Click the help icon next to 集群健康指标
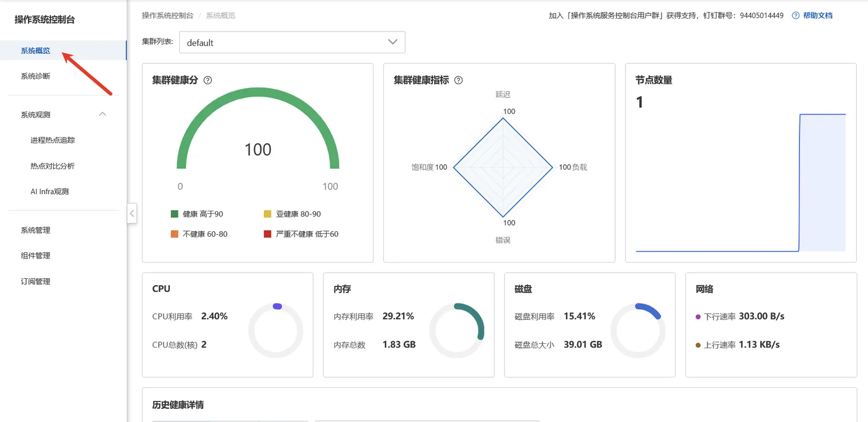This screenshot has height=422, width=868. coord(458,80)
